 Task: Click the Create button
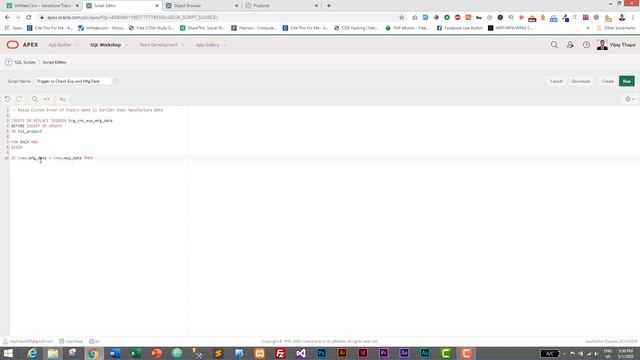pos(608,81)
